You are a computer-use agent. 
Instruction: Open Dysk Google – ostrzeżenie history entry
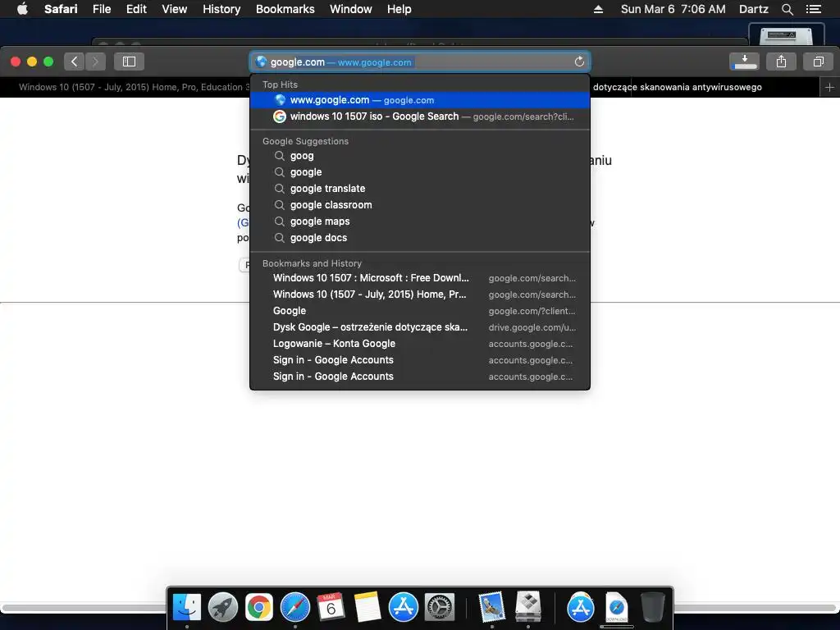420,327
